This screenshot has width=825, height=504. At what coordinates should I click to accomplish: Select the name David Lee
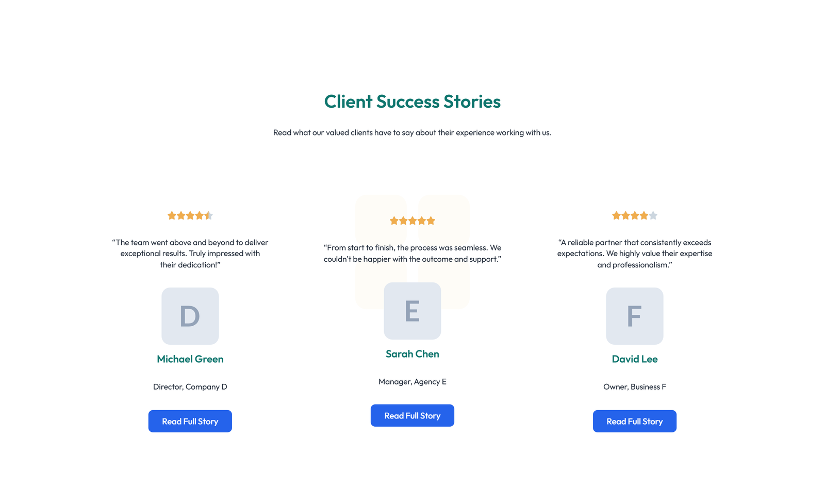[x=634, y=359]
